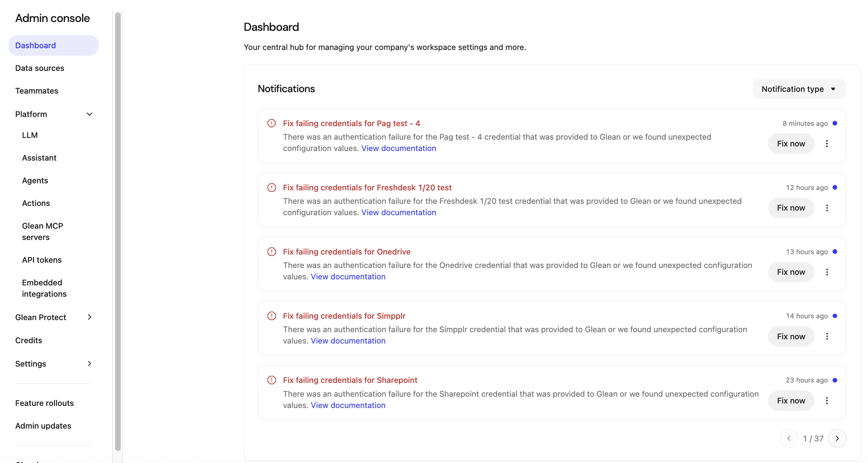This screenshot has width=868, height=463.
Task: Open overflow menu for Pag test - 4 notification
Action: pyautogui.click(x=827, y=144)
